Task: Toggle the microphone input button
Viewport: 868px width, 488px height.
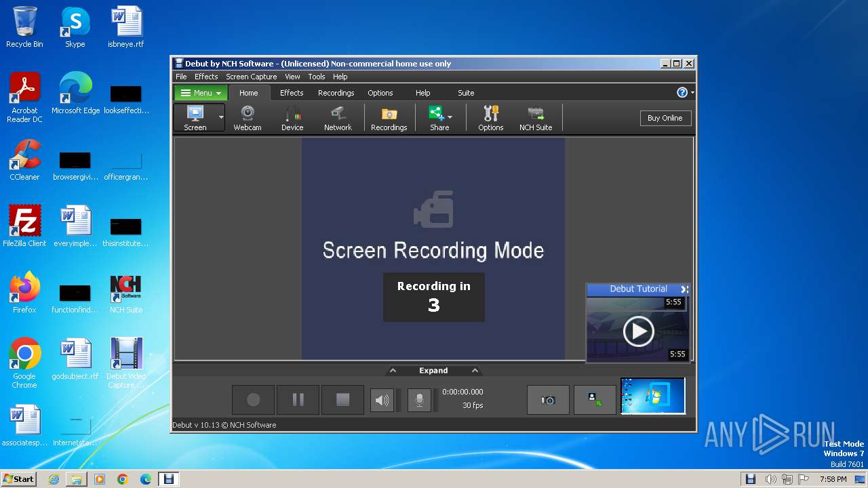Action: 419,400
